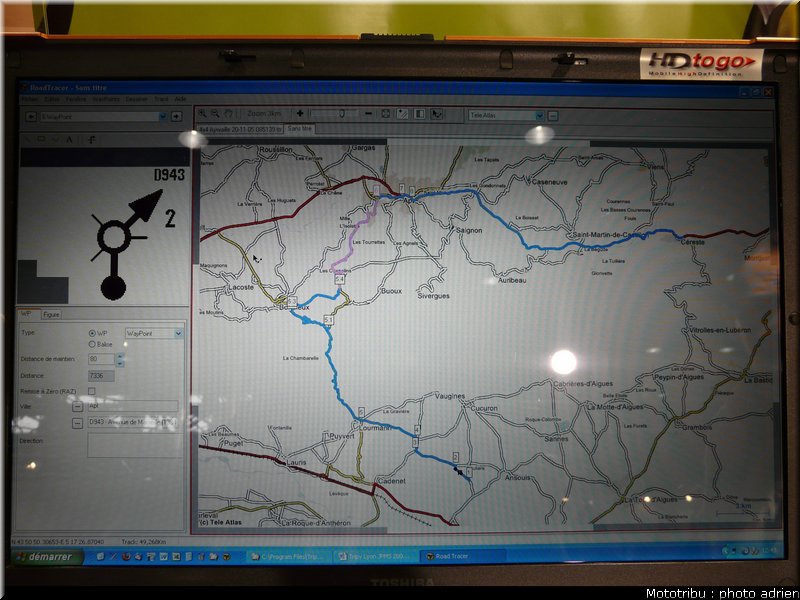The image size is (800, 600).
Task: Open the Aide menu
Action: pos(180,99)
